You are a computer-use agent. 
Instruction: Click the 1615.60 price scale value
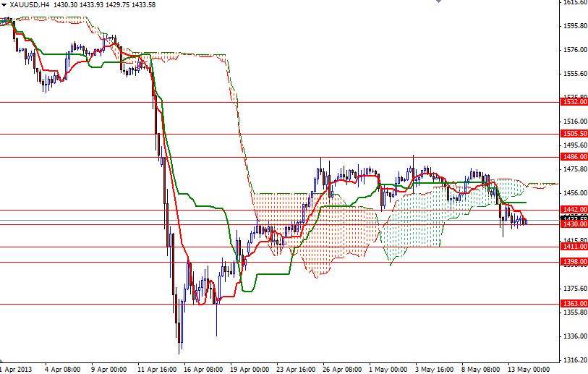[x=574, y=3]
